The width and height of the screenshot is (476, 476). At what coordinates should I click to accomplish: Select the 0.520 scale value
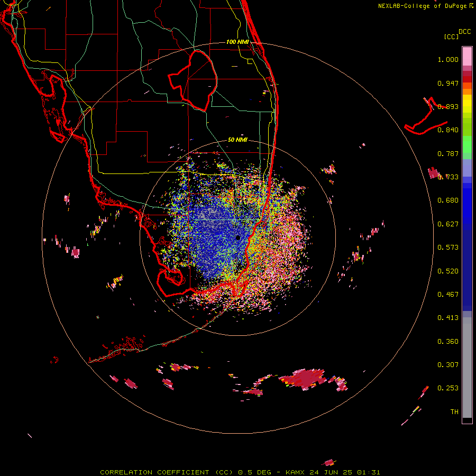coord(448,271)
